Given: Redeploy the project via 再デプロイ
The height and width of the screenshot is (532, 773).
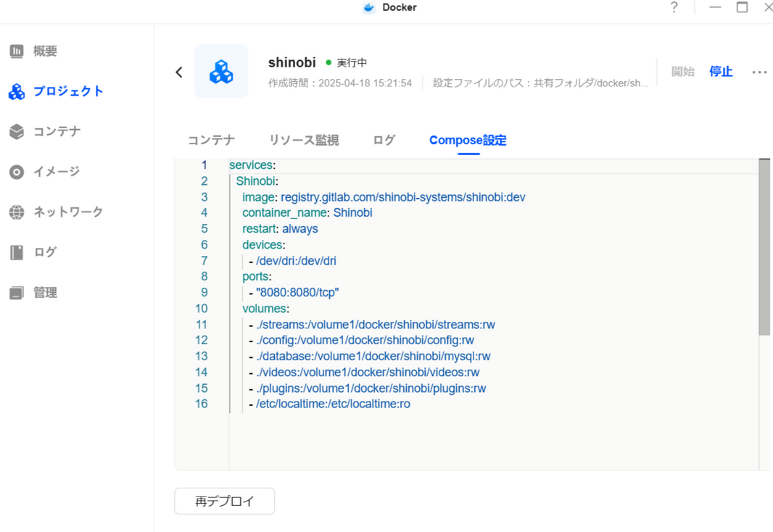Looking at the screenshot, I should click(224, 501).
